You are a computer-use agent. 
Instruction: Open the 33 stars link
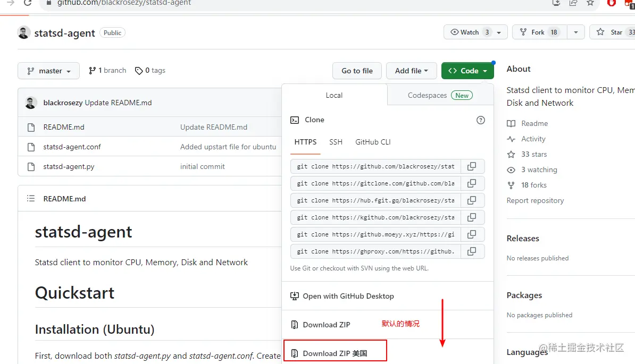click(x=527, y=154)
